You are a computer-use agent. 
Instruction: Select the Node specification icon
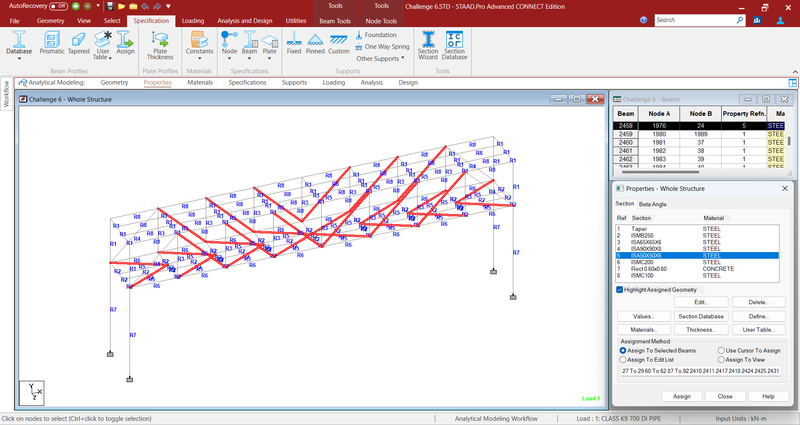pyautogui.click(x=229, y=43)
